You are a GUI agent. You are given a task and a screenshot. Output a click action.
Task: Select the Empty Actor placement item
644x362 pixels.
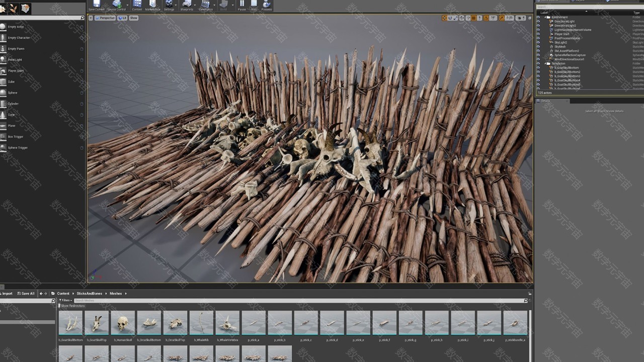coord(42,27)
